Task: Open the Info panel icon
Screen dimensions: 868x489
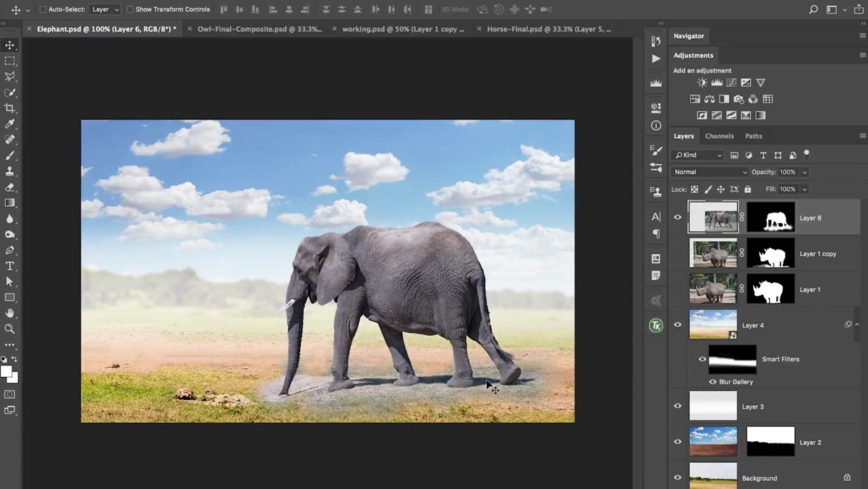Action: 656,125
